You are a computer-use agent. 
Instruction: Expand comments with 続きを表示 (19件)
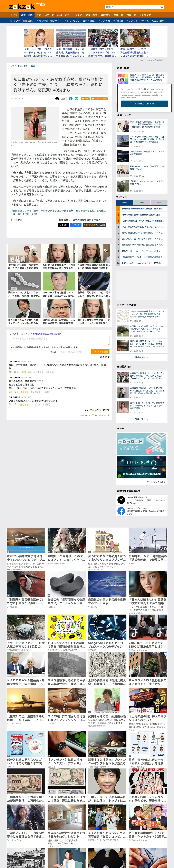click(97, 410)
